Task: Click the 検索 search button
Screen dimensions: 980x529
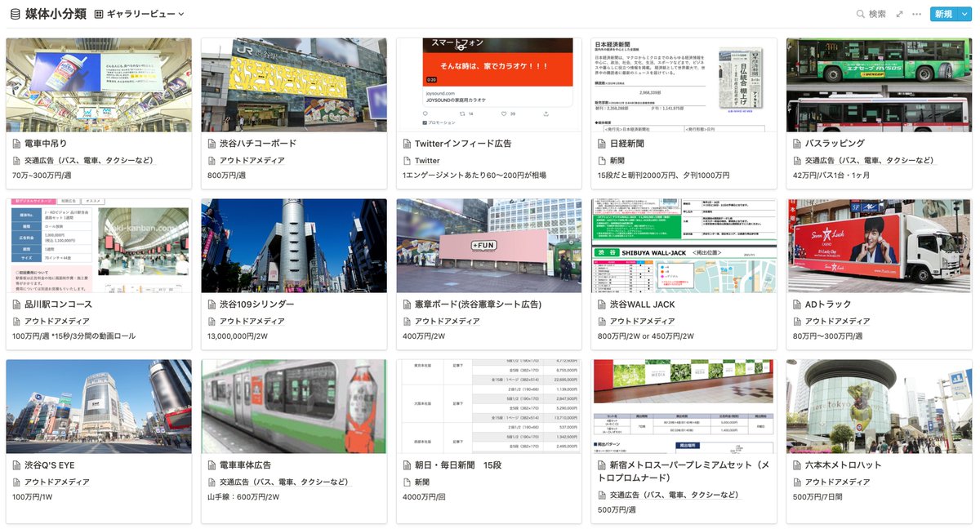Action: (871, 14)
